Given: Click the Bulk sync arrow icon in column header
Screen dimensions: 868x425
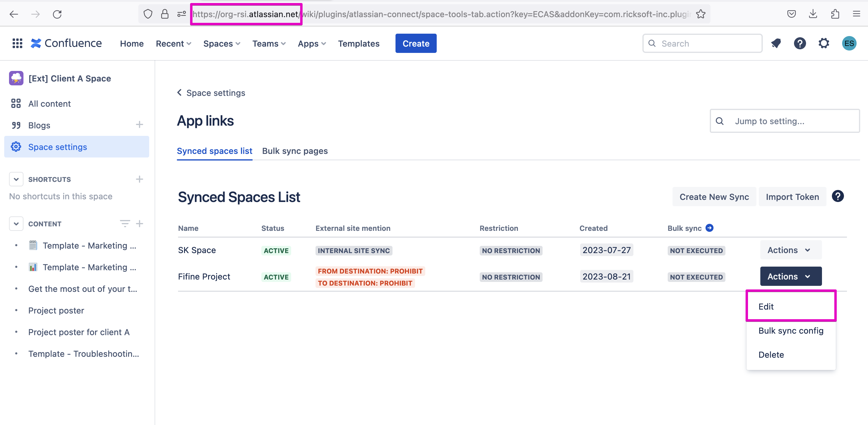Looking at the screenshot, I should click(x=709, y=228).
